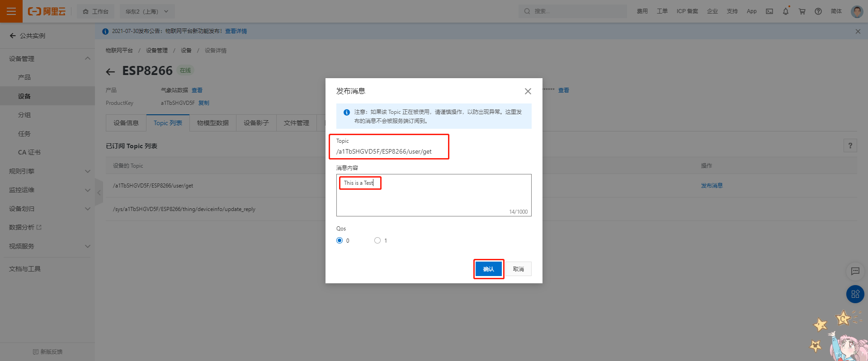Switch to the 设备影子 tab
868x361 pixels.
[256, 123]
